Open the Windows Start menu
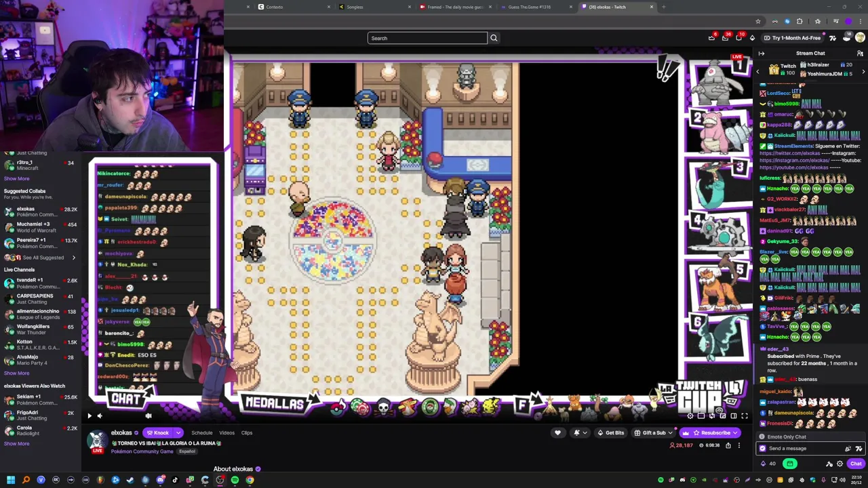Viewport: 868px width, 488px height. point(11,480)
